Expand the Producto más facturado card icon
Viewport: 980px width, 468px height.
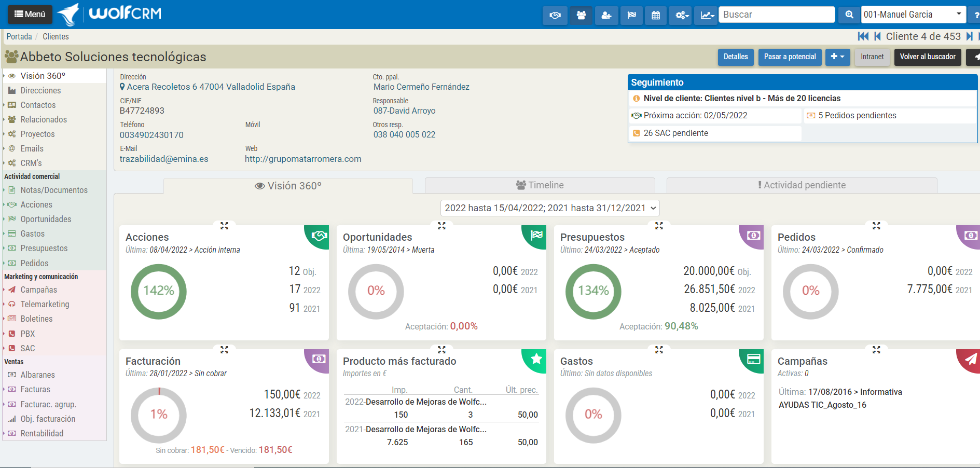pos(441,349)
